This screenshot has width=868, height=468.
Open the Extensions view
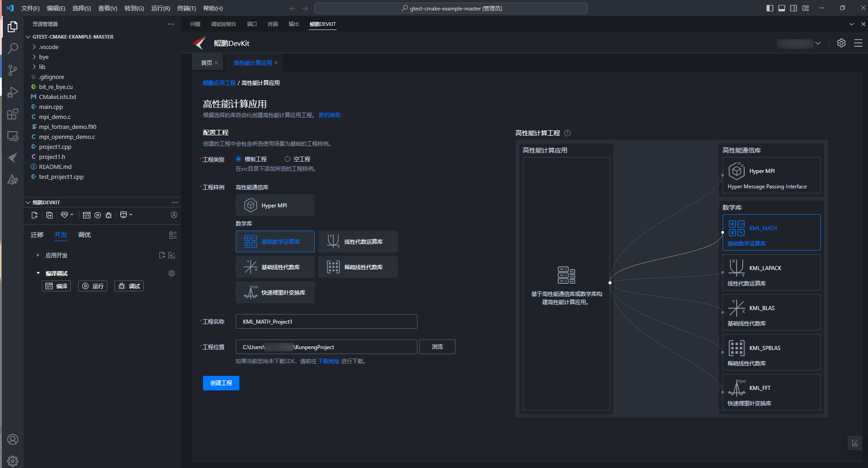[x=13, y=114]
